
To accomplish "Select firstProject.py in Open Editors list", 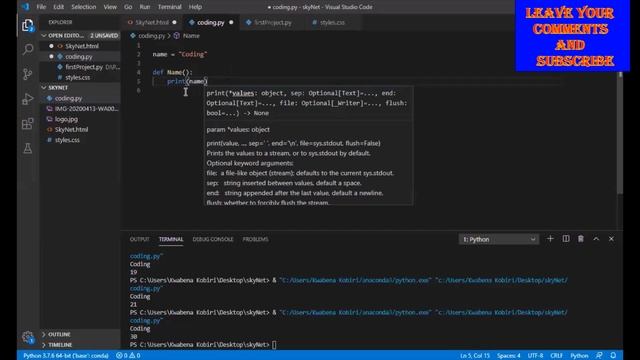I will pos(80,67).
